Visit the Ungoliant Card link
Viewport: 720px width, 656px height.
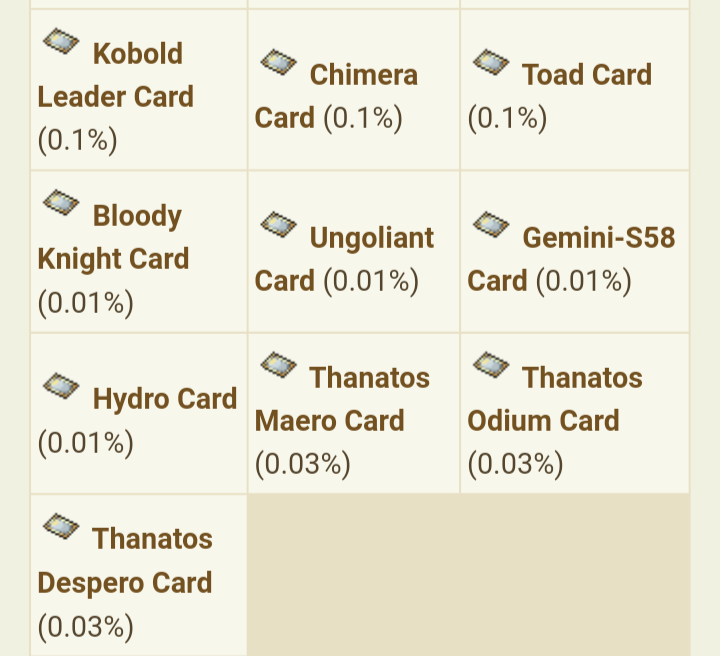coord(344,259)
